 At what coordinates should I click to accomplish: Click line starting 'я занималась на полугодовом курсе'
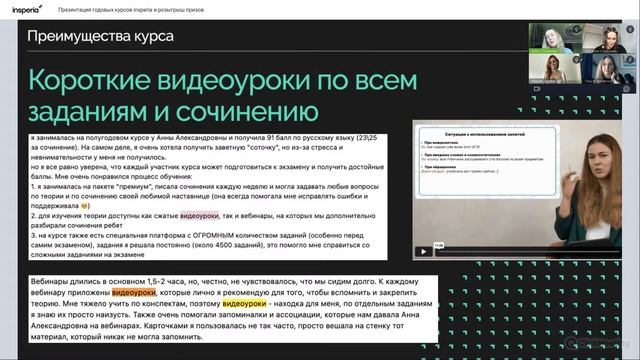pos(204,138)
